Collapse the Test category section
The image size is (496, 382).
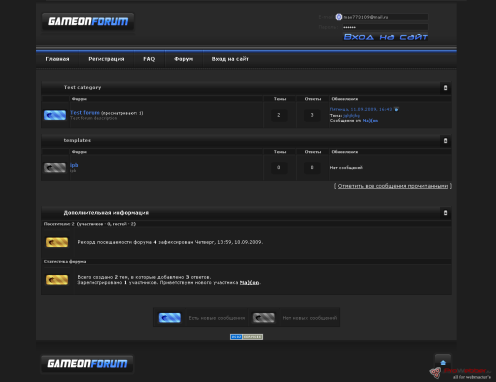[445, 88]
